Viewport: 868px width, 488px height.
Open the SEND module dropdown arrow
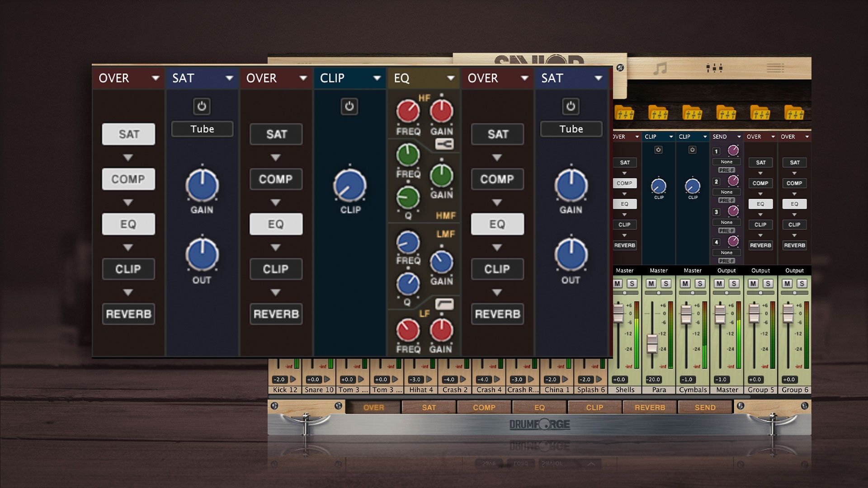point(739,137)
